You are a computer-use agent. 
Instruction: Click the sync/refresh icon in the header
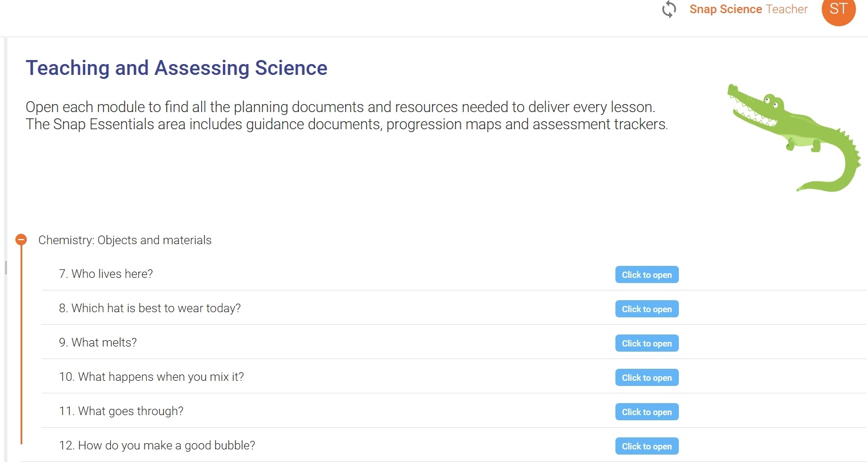click(668, 10)
